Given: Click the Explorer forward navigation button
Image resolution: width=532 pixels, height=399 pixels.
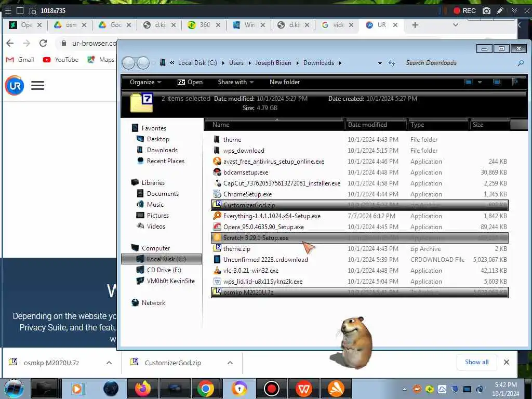Looking at the screenshot, I should coord(143,63).
